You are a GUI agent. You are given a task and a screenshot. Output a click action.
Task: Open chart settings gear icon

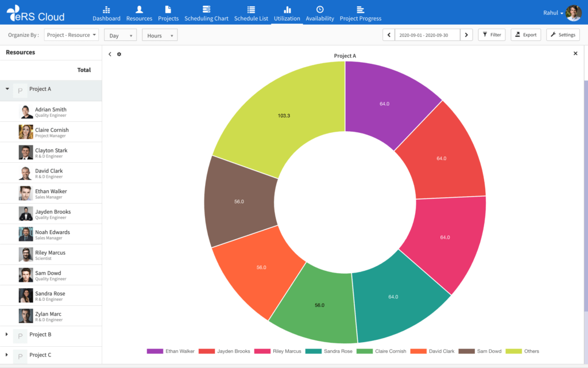pyautogui.click(x=119, y=54)
